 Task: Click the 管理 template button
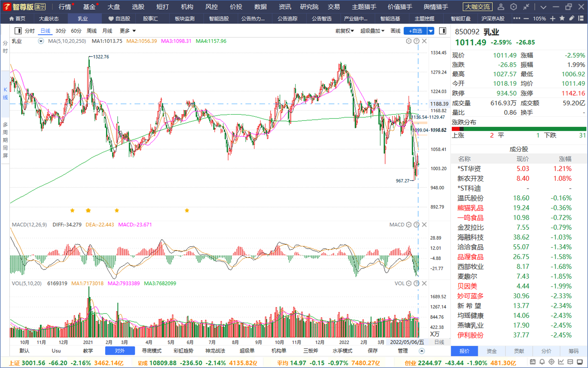402,351
